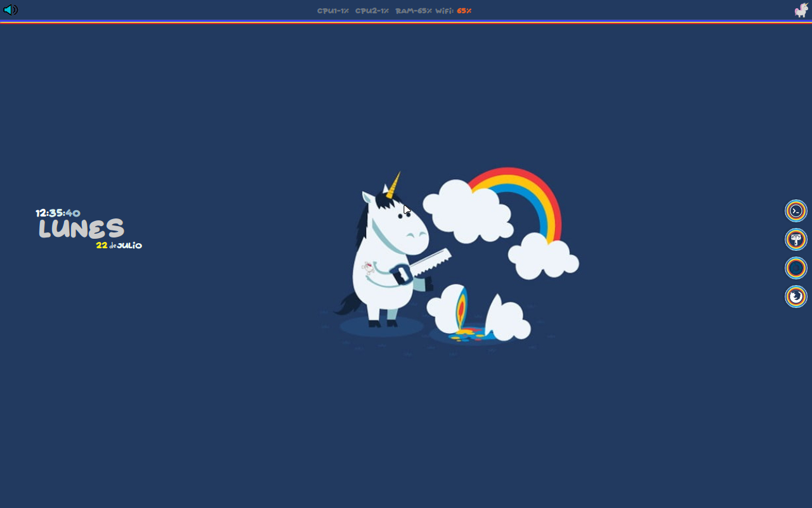Open the pink unicorn menu icon
The width and height of the screenshot is (812, 508).
801,10
